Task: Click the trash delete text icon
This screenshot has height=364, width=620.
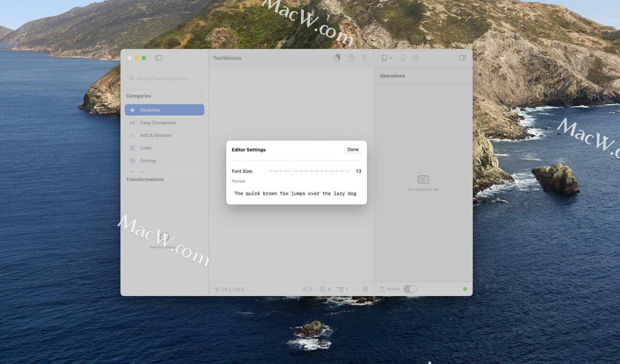Action: point(364,58)
